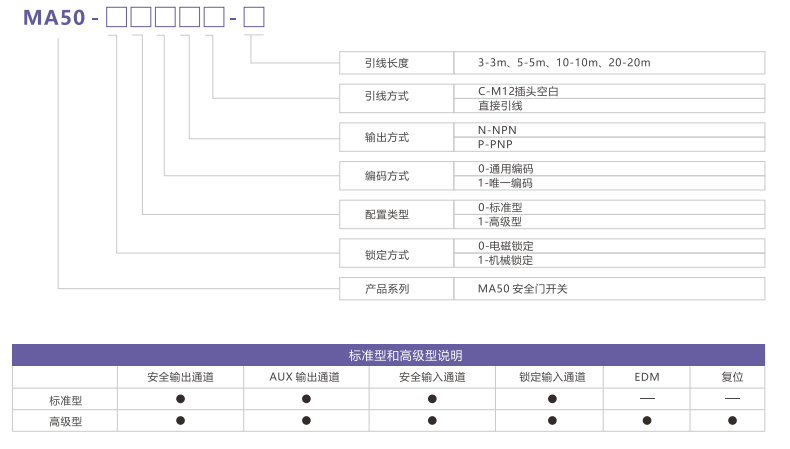Click the MA50 model prefix title

tap(54, 18)
